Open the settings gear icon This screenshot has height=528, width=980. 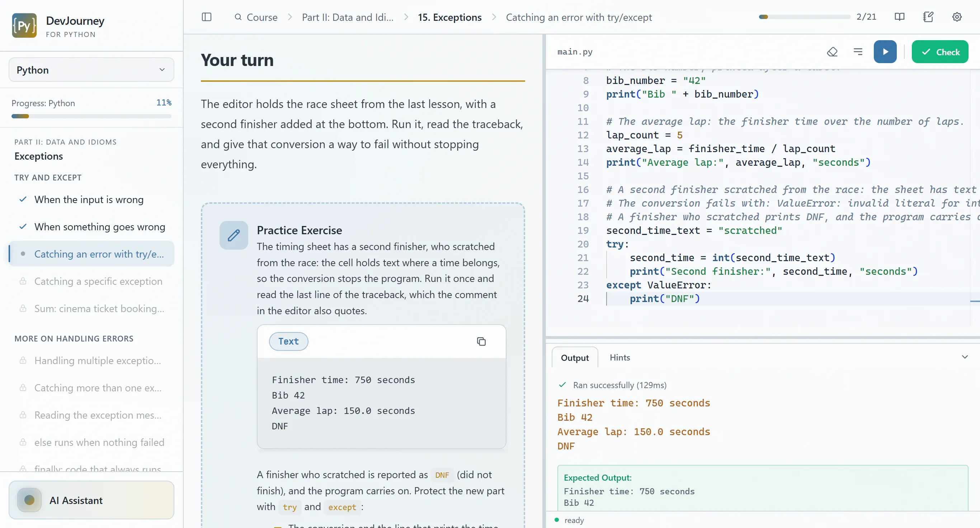click(957, 17)
